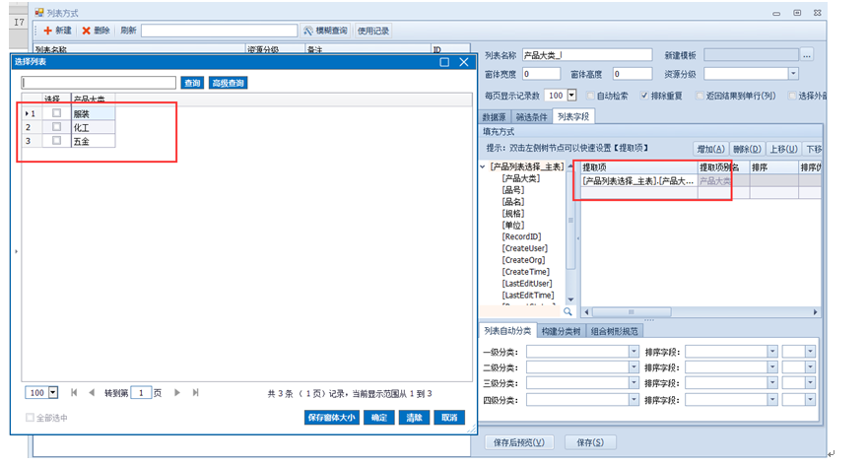The width and height of the screenshot is (868, 465).
Task: Check the box for 五金 row
Action: pyautogui.click(x=56, y=141)
